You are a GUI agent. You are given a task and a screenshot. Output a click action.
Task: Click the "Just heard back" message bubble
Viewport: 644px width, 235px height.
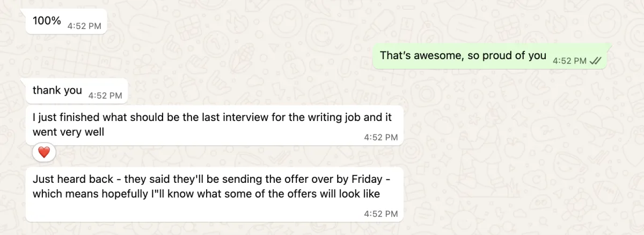click(x=215, y=194)
